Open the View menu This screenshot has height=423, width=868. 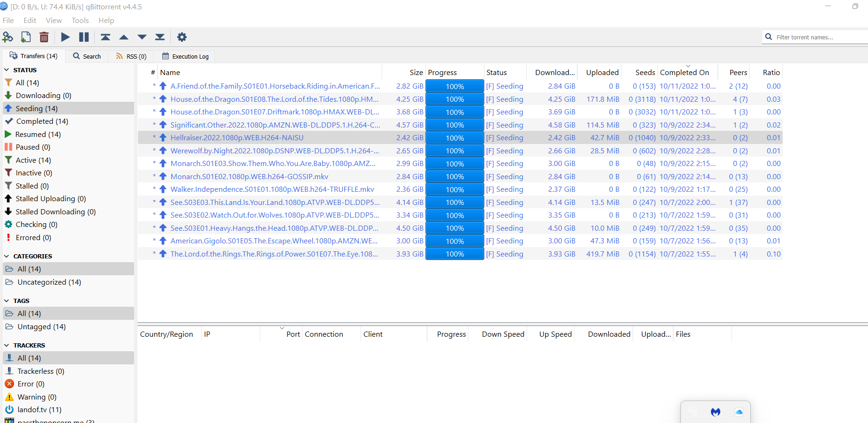54,20
